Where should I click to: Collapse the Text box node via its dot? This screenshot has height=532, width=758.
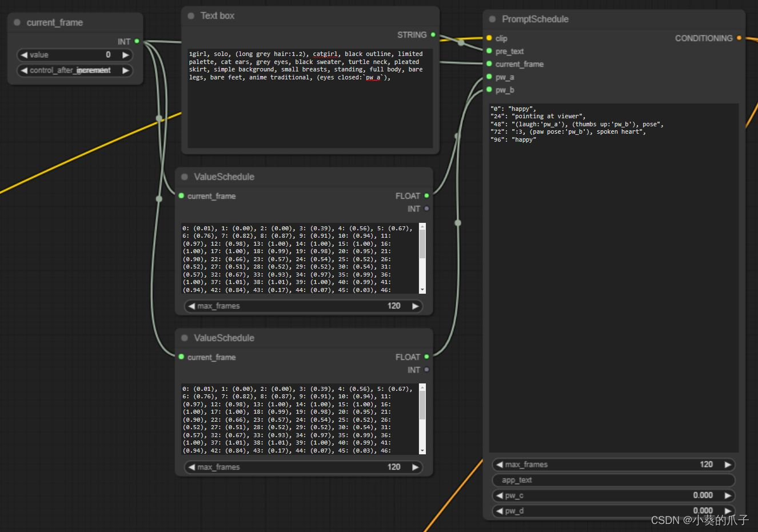point(191,16)
